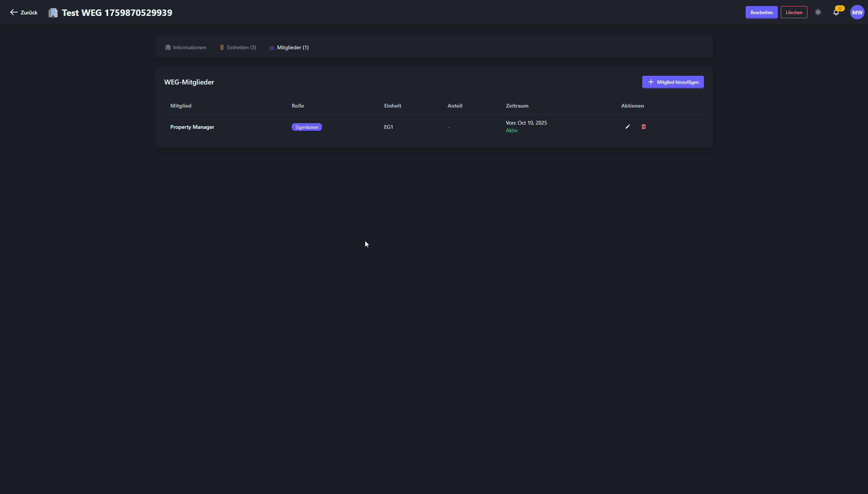Click the red trash icon in member row

(x=643, y=127)
